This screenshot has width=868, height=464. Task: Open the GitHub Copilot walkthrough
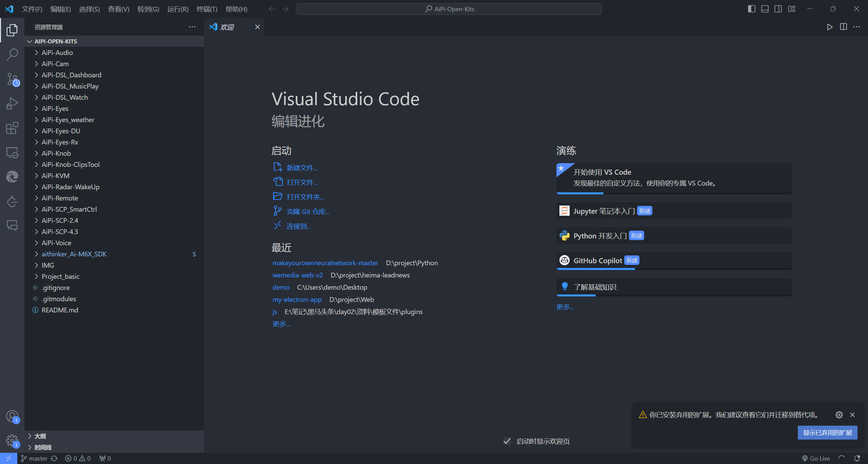click(x=674, y=260)
